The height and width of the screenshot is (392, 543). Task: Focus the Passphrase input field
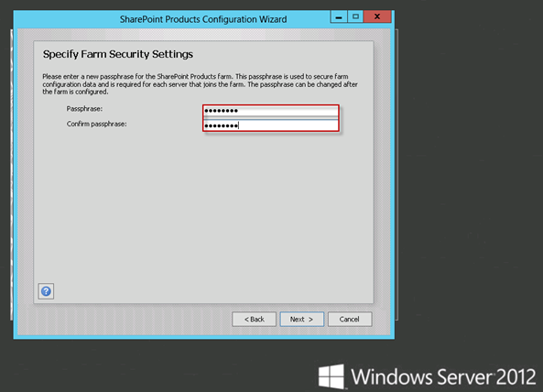pyautogui.click(x=271, y=111)
